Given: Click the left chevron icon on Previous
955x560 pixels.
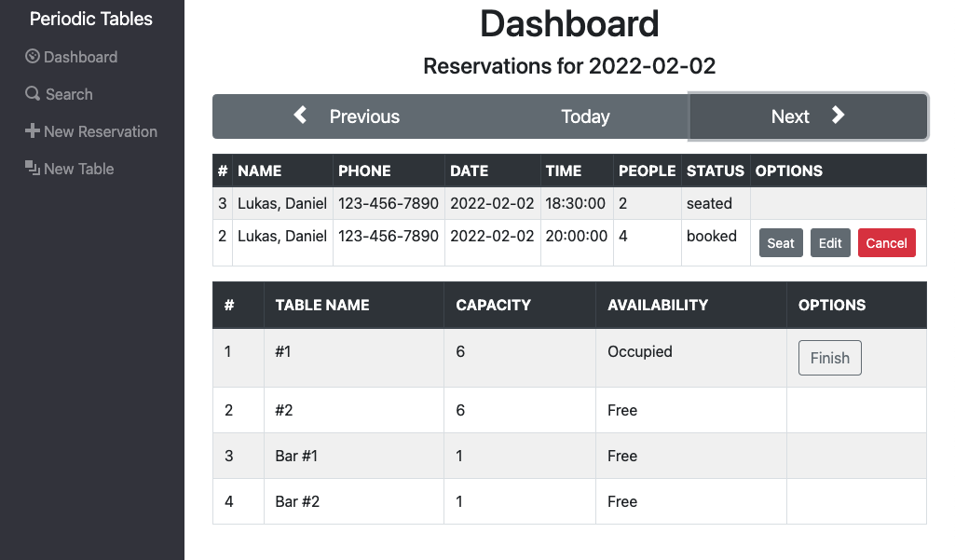Looking at the screenshot, I should 300,115.
